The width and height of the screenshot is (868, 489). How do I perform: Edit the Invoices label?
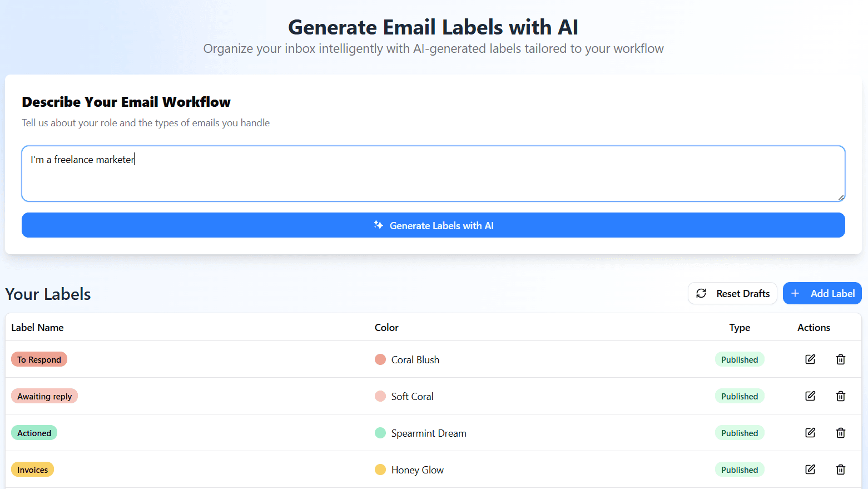click(810, 470)
